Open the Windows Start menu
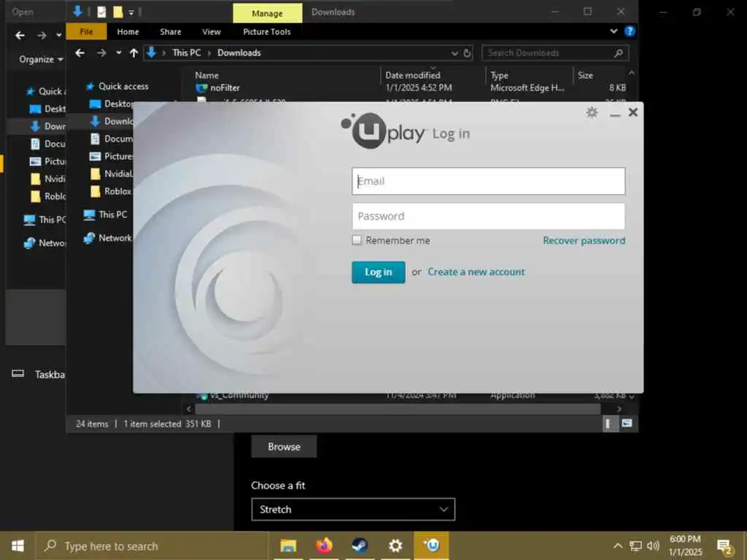This screenshot has width=747, height=560. (x=18, y=545)
